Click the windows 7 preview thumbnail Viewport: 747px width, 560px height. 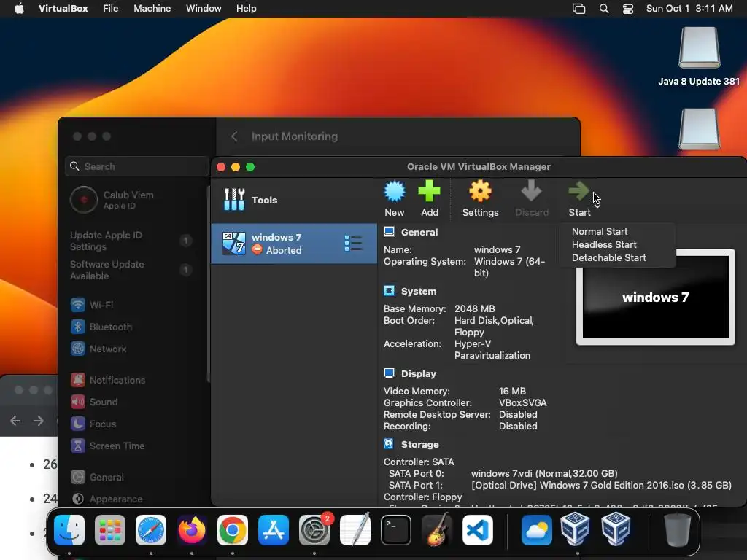pos(656,297)
